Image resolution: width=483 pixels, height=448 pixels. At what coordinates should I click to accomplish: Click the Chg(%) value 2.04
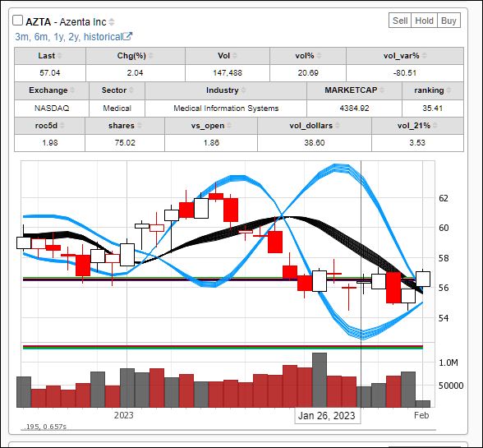coord(136,73)
